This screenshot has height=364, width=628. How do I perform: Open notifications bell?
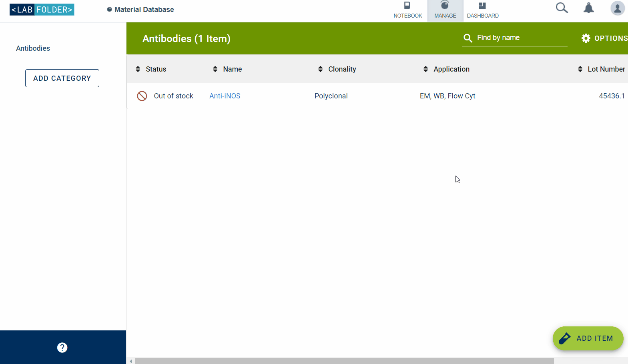click(x=588, y=8)
